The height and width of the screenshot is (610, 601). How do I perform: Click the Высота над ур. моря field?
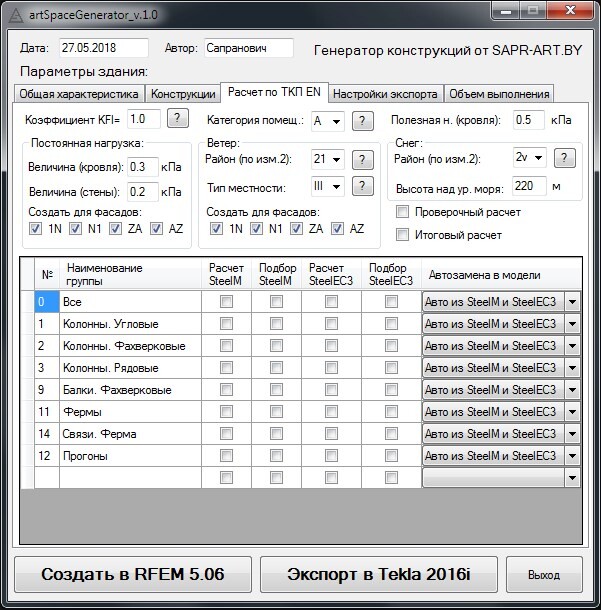pos(528,186)
